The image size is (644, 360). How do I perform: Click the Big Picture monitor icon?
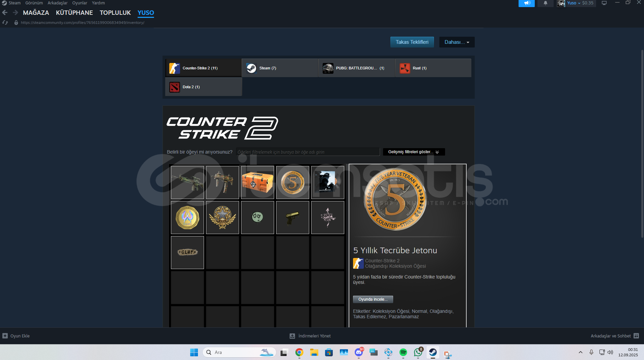coord(604,3)
